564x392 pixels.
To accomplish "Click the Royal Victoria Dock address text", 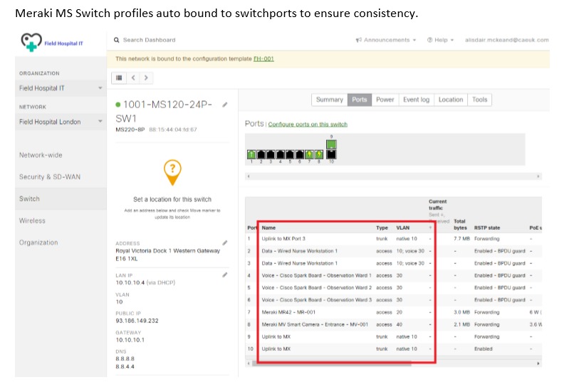I will click(167, 255).
